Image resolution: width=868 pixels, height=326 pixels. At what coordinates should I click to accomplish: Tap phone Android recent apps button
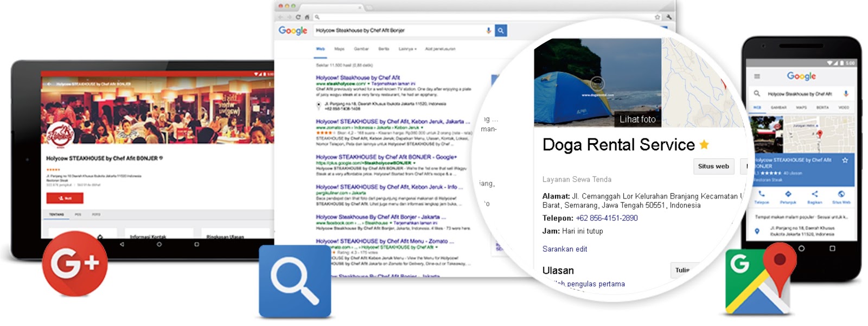pyautogui.click(x=832, y=248)
